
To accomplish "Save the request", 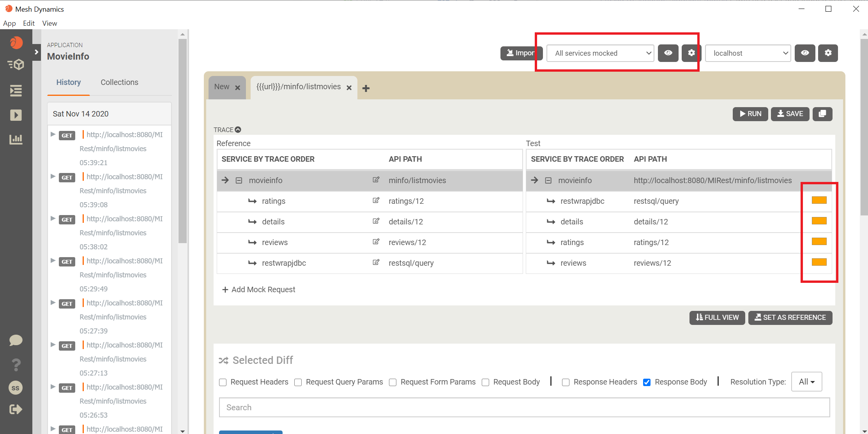I will coord(790,114).
